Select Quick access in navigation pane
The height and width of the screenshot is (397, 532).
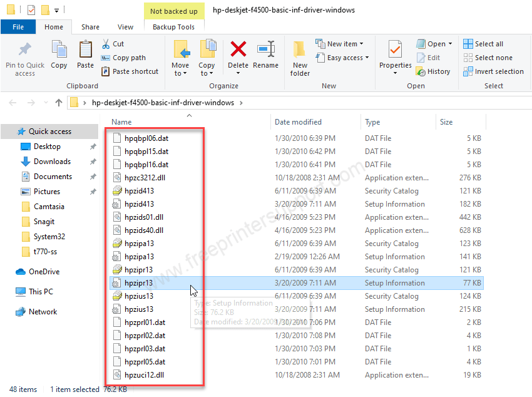click(x=49, y=131)
